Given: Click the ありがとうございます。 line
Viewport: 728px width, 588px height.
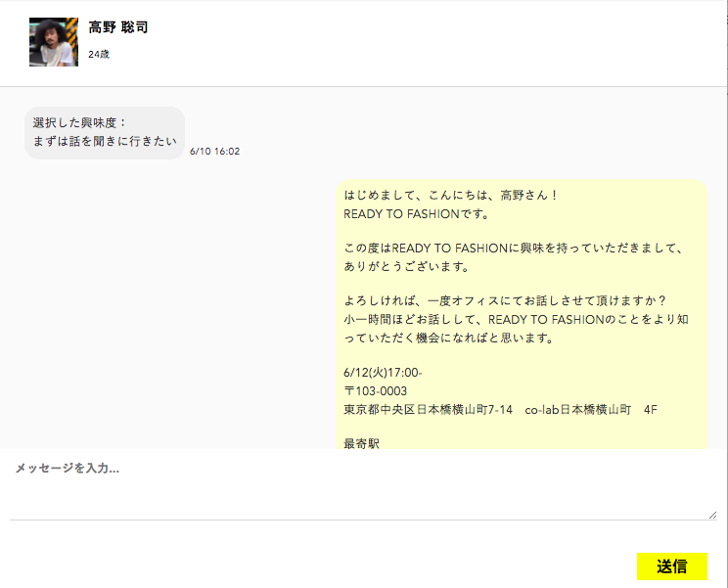Looking at the screenshot, I should [x=407, y=266].
